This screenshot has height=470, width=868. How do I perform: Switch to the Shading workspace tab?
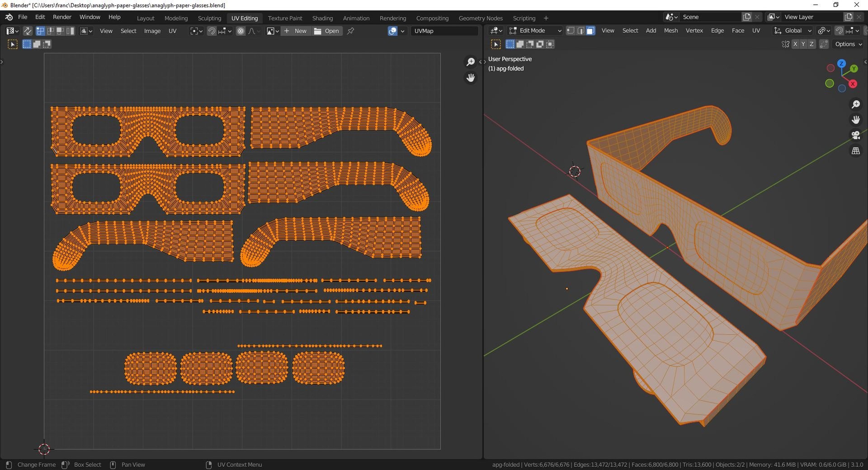tap(322, 18)
